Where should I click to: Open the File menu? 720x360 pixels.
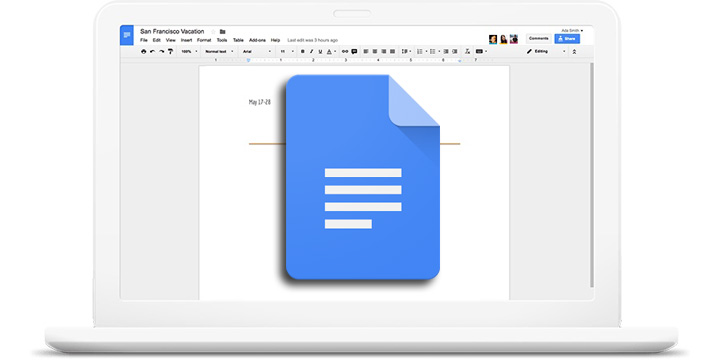coord(144,40)
